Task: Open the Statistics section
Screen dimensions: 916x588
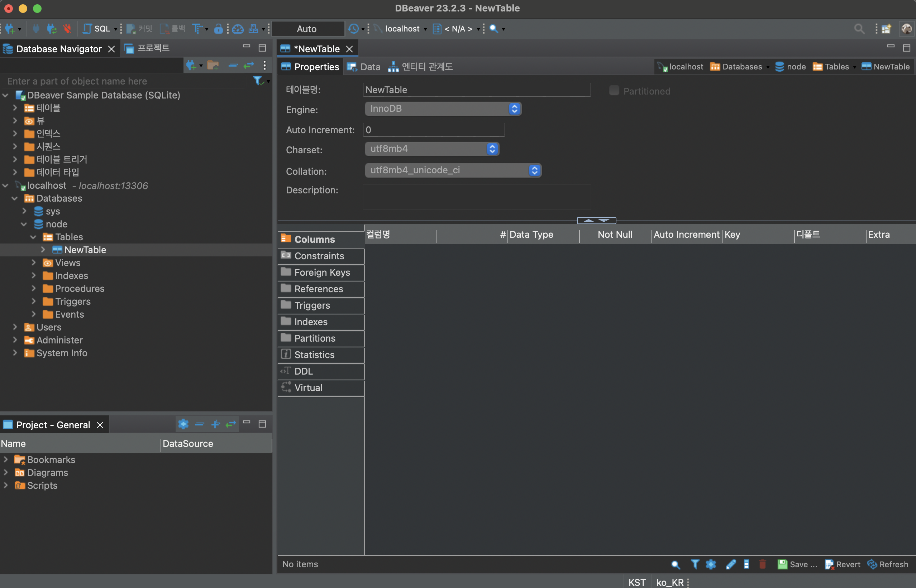Action: click(x=321, y=355)
